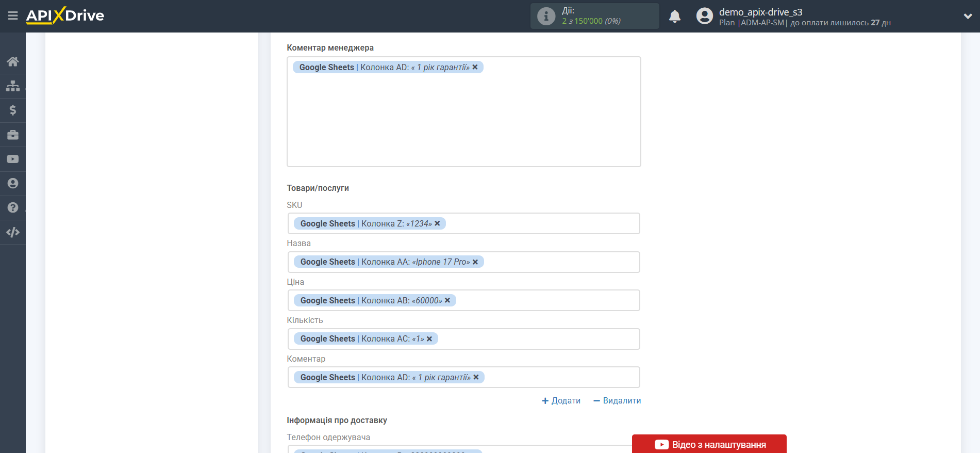Screen dimensions: 980x453
Task: Remove Колонка AC tag from Кількість field
Action: (x=429, y=339)
